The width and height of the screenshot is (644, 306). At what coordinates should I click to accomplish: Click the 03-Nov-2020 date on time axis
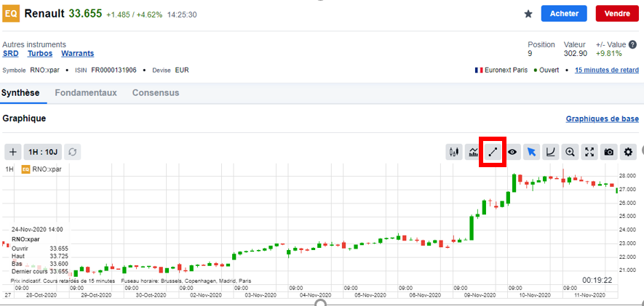(262, 295)
